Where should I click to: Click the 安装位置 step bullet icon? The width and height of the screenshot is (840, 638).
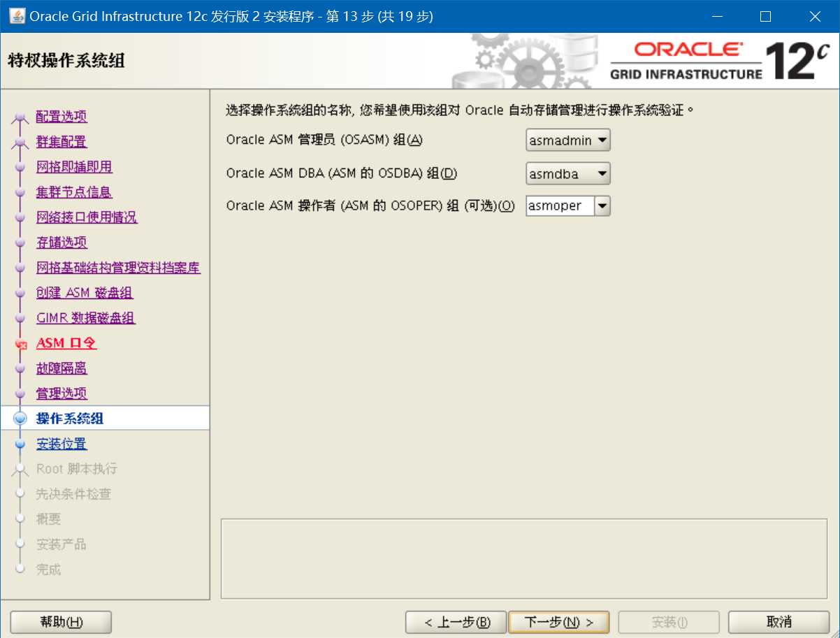(20, 444)
